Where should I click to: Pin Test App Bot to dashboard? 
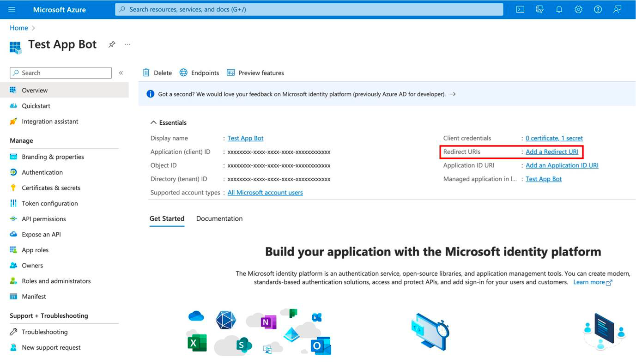coord(112,44)
